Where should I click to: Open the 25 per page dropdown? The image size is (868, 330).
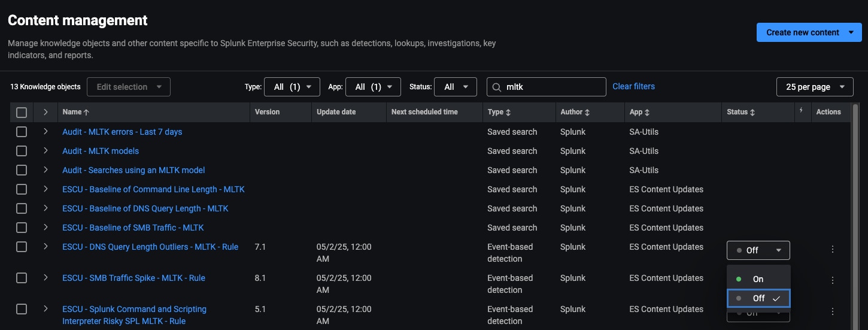815,87
